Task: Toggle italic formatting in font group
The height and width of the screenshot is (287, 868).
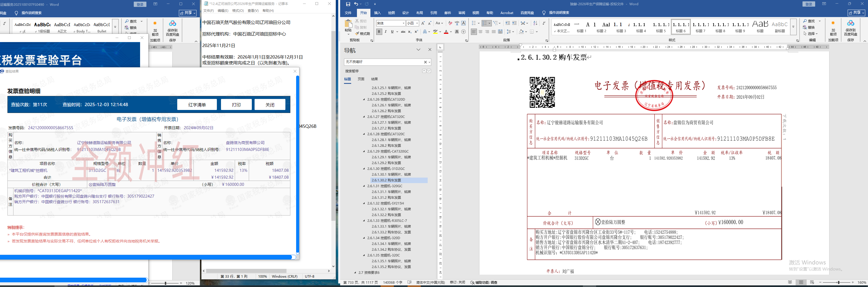Action: click(x=386, y=32)
